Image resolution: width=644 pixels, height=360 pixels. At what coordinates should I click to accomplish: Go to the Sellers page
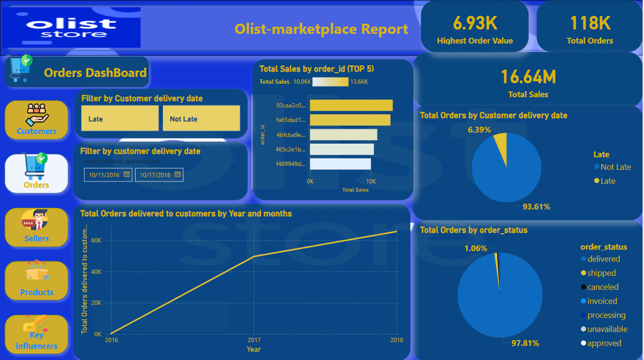coord(36,227)
